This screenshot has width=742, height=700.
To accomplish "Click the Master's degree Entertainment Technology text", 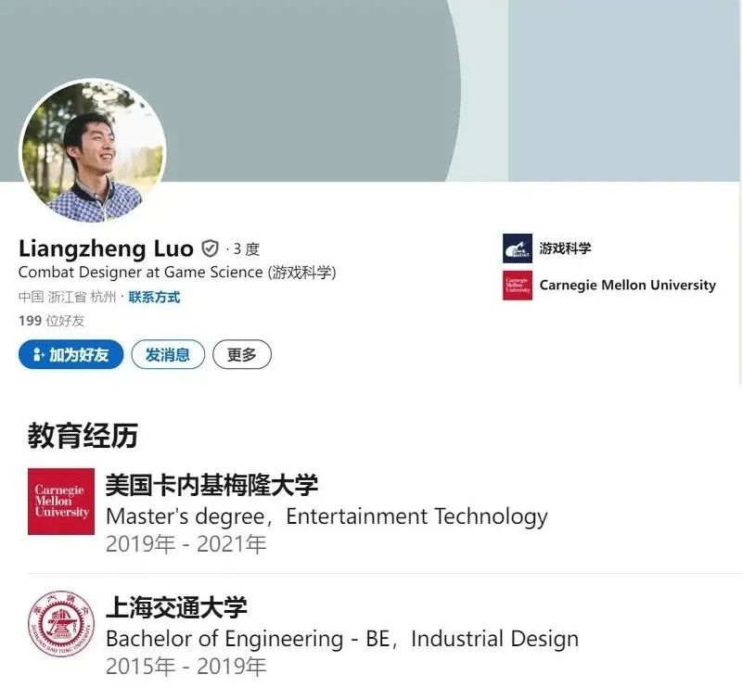I will tap(327, 516).
